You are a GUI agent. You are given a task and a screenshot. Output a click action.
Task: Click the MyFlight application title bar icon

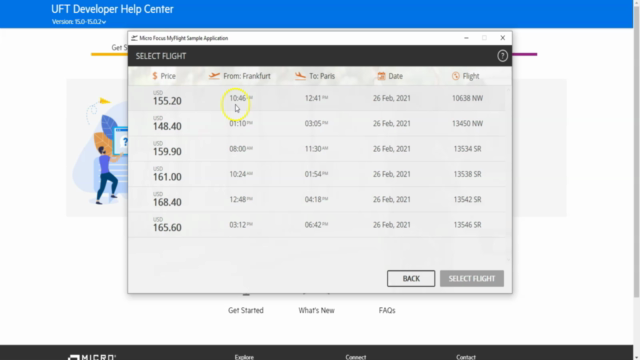click(x=134, y=38)
